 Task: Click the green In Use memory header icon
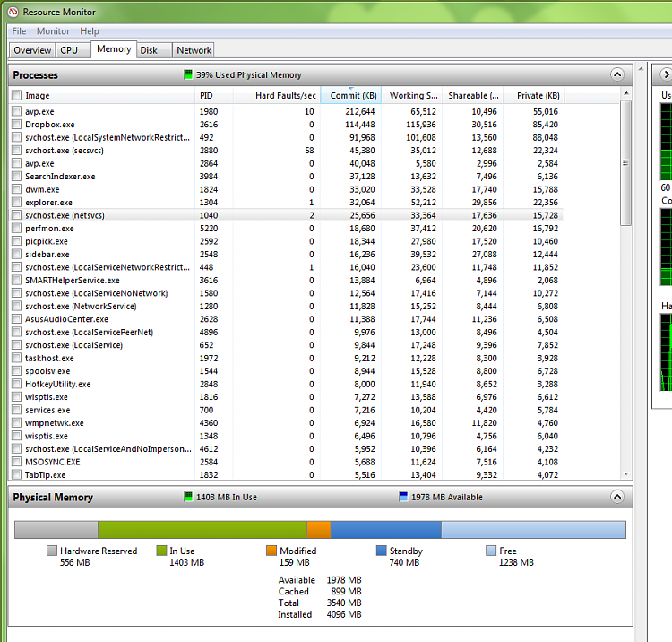(188, 497)
